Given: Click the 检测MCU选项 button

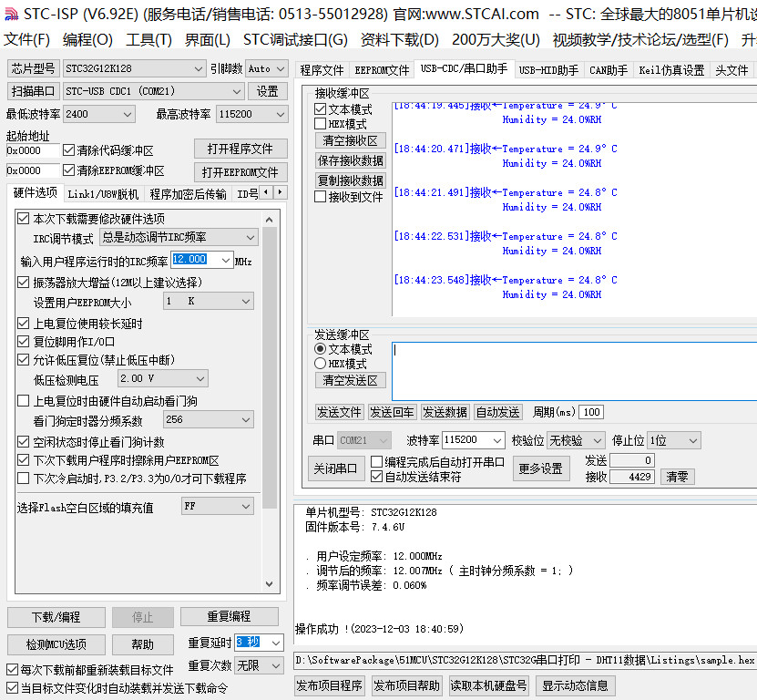Looking at the screenshot, I should coord(56,644).
